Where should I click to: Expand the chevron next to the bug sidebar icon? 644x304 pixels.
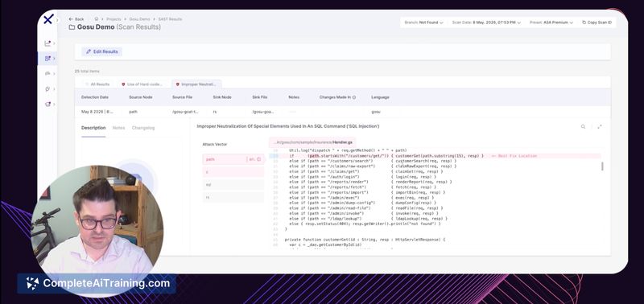(x=54, y=89)
